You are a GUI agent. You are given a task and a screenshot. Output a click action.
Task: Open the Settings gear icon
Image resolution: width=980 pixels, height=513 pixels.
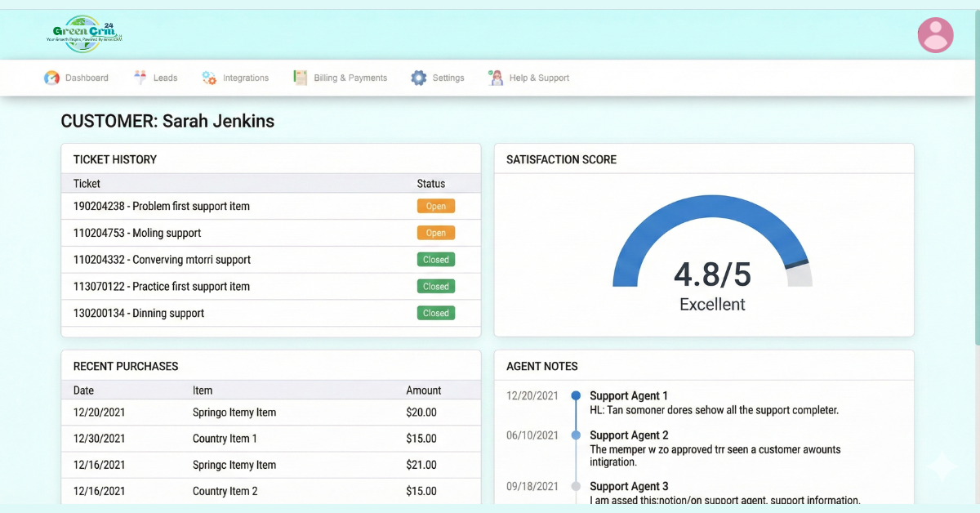pyautogui.click(x=418, y=77)
